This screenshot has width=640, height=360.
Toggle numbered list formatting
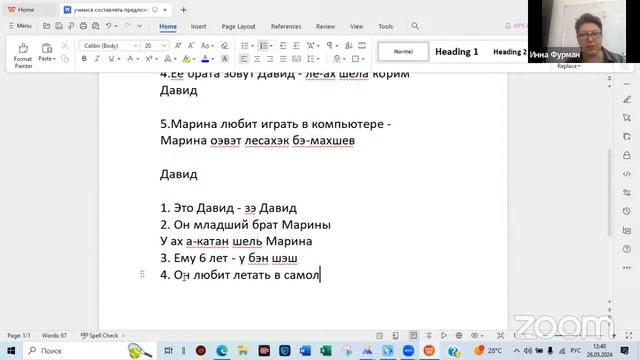[264, 46]
